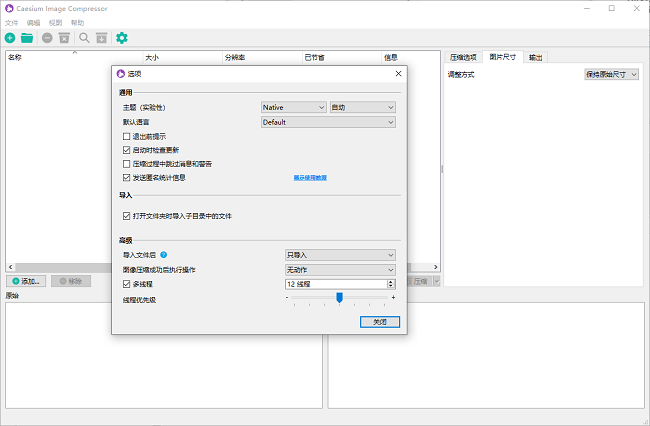Click the 12 线程 input field
Image resolution: width=650 pixels, height=426 pixels.
(337, 284)
